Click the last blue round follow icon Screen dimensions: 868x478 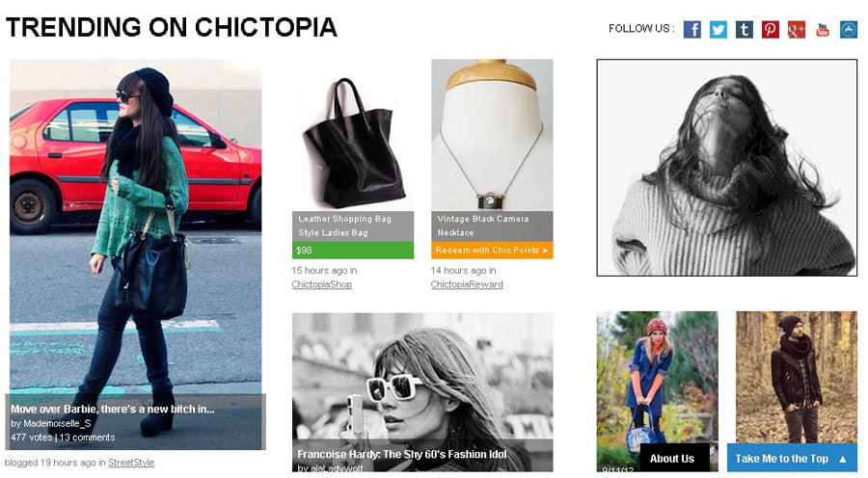pos(849,29)
